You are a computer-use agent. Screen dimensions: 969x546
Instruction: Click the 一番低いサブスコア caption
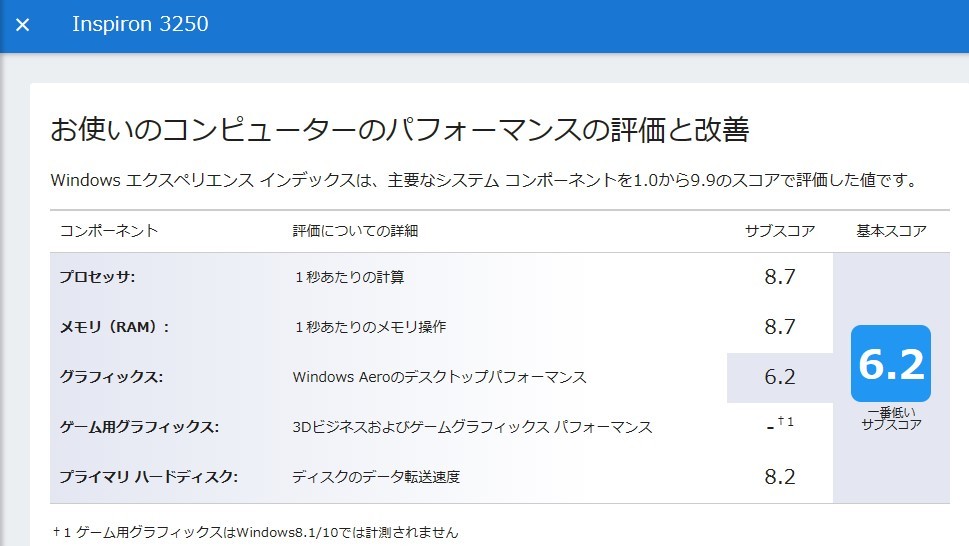891,418
